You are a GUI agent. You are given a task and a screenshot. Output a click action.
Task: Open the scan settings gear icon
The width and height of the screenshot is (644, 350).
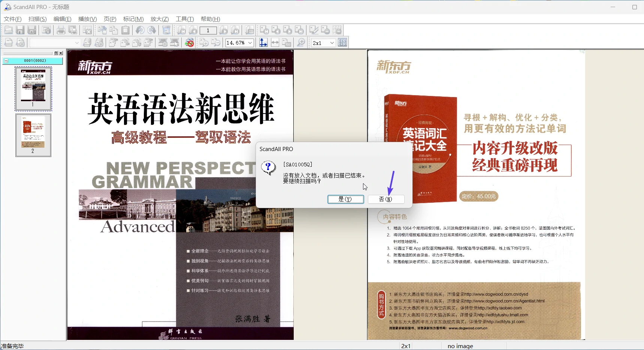coord(20,43)
